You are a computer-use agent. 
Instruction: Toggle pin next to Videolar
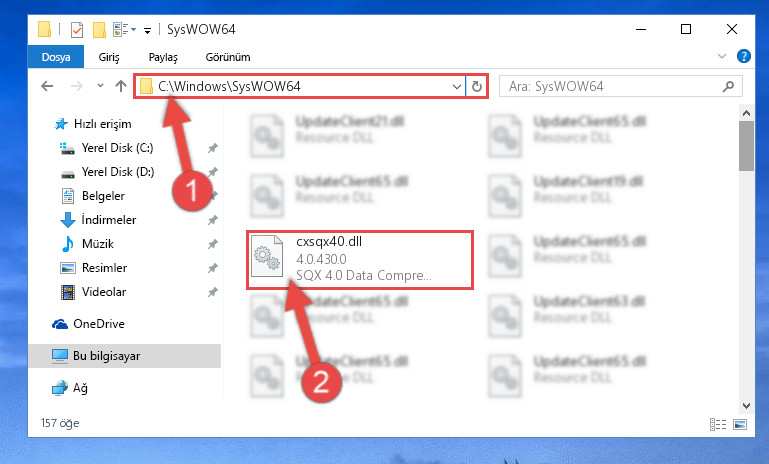tap(212, 292)
